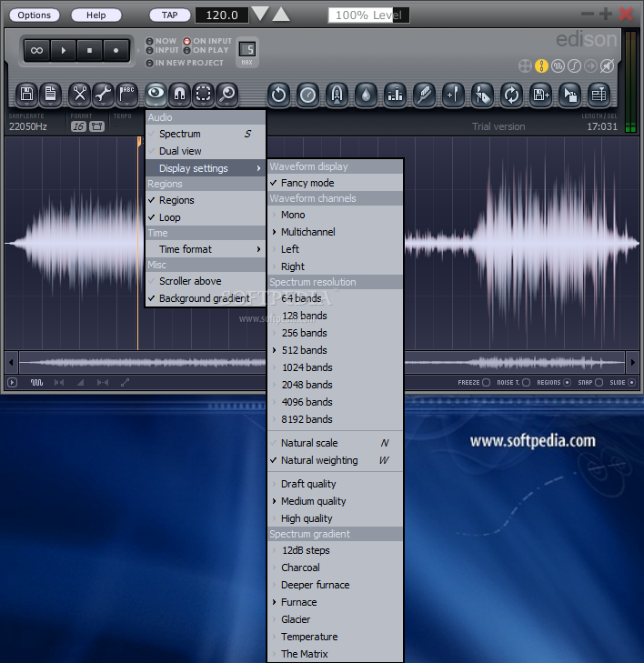Decrease tempo with the down arrow
This screenshot has width=644, height=663.
260,14
